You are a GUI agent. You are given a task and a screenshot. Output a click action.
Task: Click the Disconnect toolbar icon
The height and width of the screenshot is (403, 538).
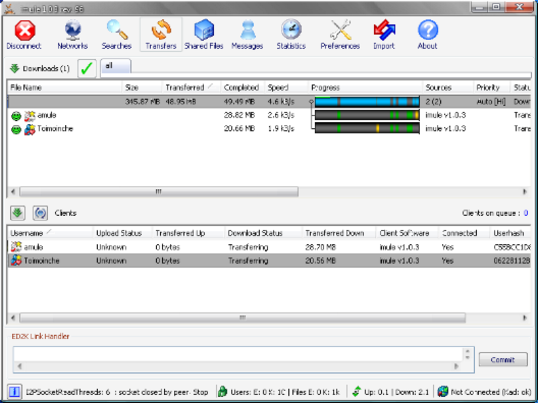tap(24, 35)
